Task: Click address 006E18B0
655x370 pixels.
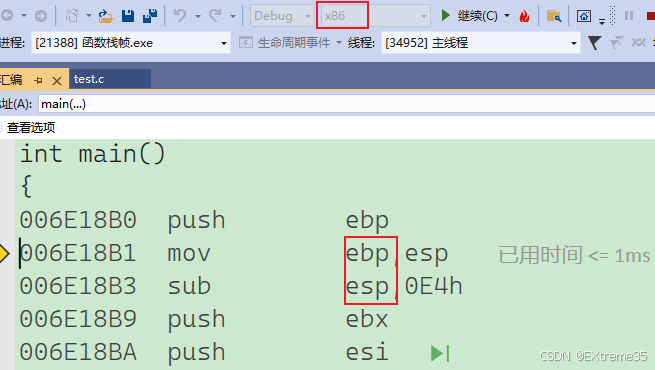Action: (x=78, y=220)
